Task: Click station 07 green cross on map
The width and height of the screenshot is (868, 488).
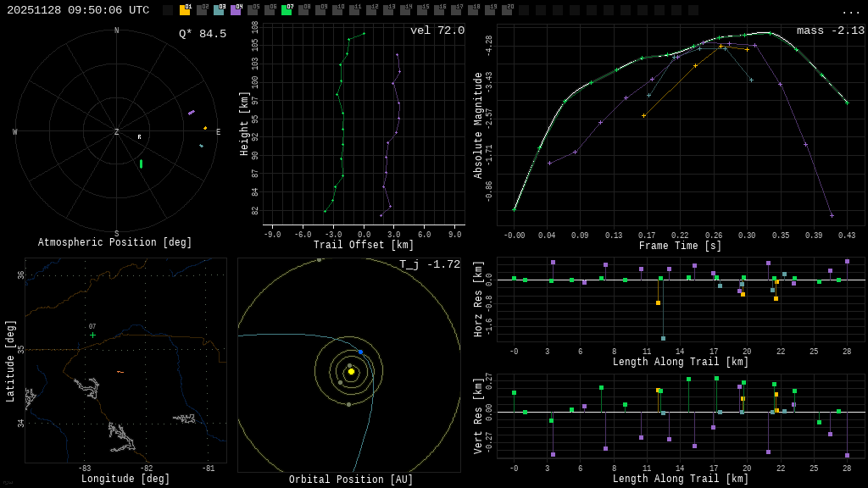Action: (x=93, y=335)
